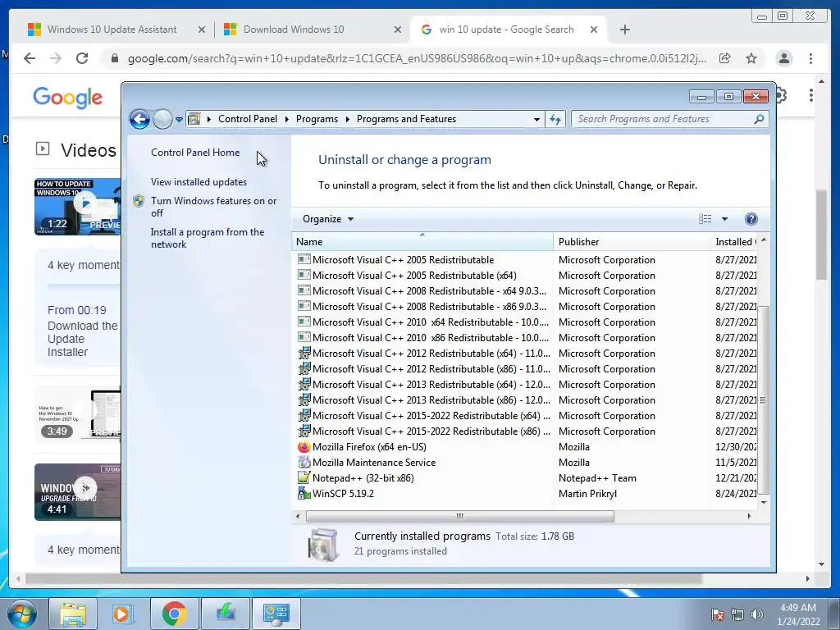This screenshot has height=630, width=840.
Task: Switch to Windows 10 Update Assistant tab
Action: coord(112,30)
